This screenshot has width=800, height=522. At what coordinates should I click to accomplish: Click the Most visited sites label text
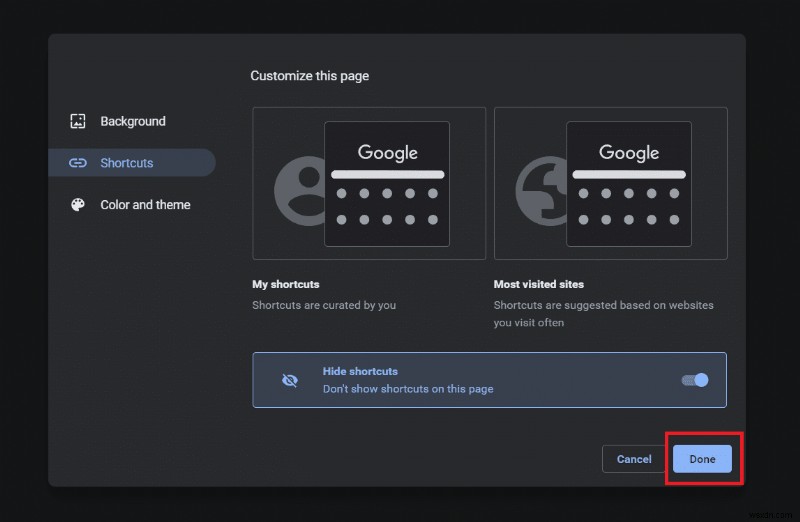[538, 284]
